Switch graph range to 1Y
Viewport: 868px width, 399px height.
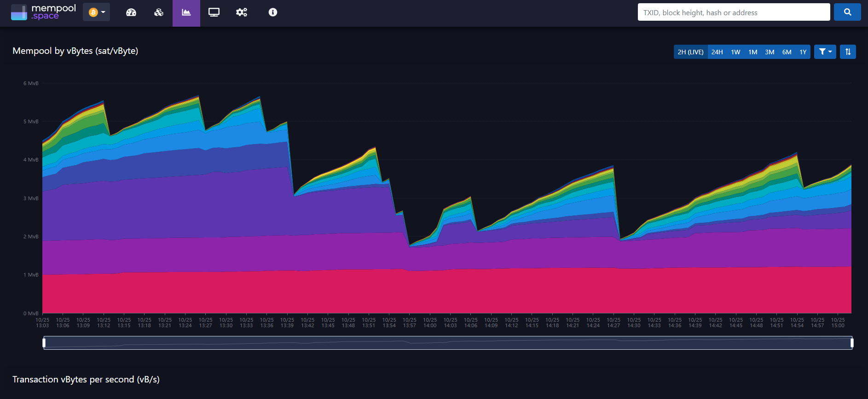803,52
